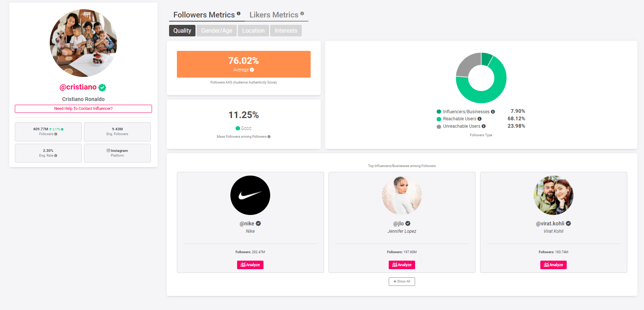Click the Unreachable Users info icon

pyautogui.click(x=483, y=126)
